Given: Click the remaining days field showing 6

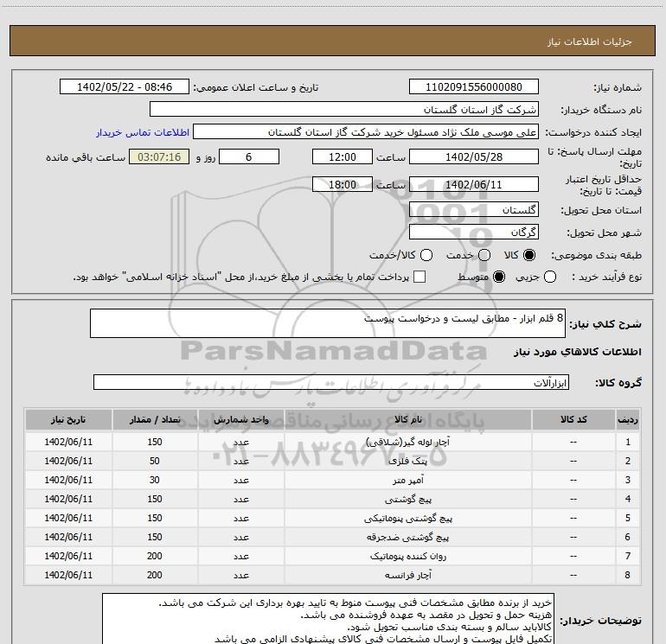Looking at the screenshot, I should [x=249, y=156].
